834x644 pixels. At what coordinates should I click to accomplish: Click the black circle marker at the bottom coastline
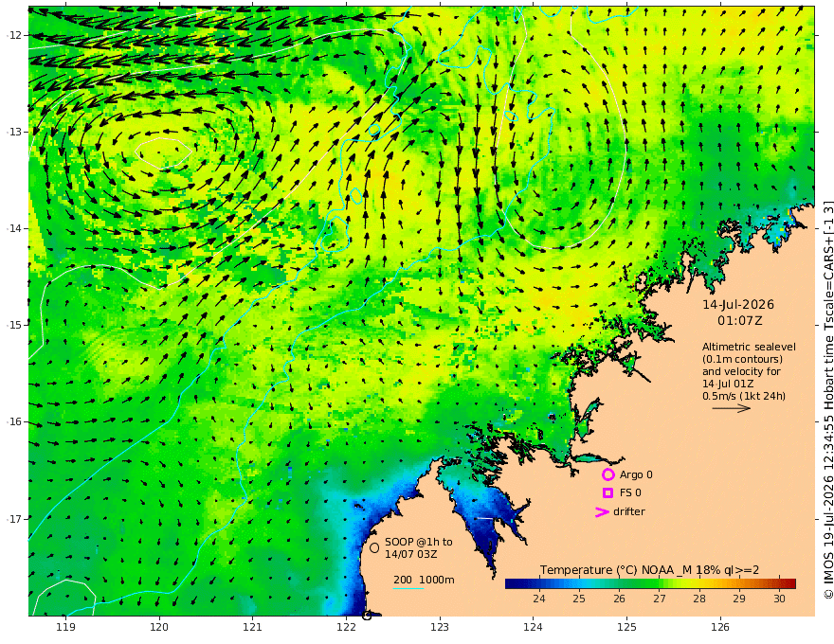coord(367,616)
